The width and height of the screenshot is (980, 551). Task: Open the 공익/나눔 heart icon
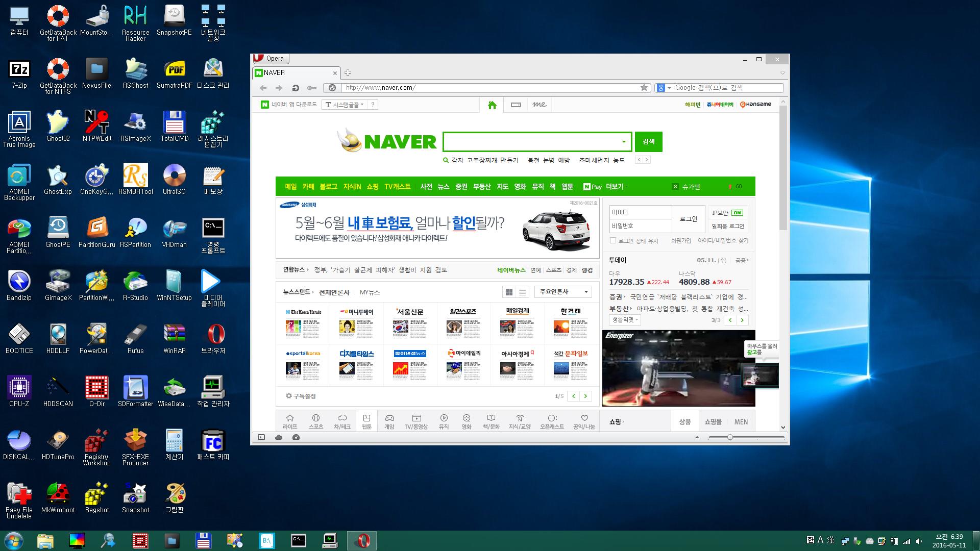584,421
